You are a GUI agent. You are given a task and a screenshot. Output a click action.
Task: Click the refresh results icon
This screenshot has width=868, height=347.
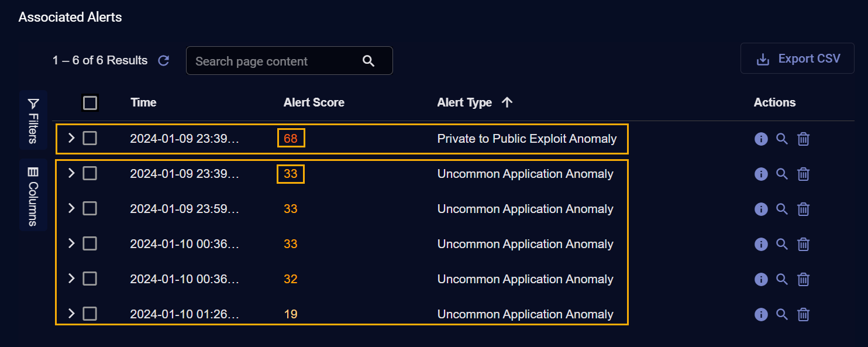pos(164,60)
